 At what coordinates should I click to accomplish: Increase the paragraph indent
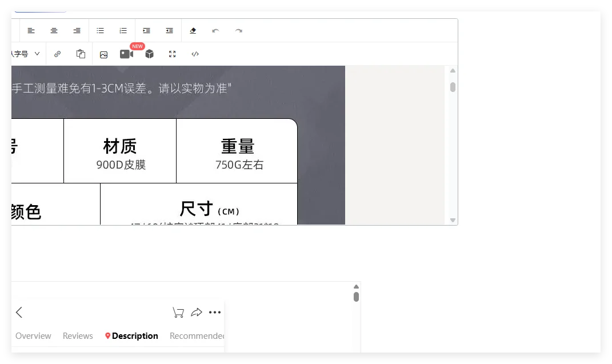coord(146,30)
